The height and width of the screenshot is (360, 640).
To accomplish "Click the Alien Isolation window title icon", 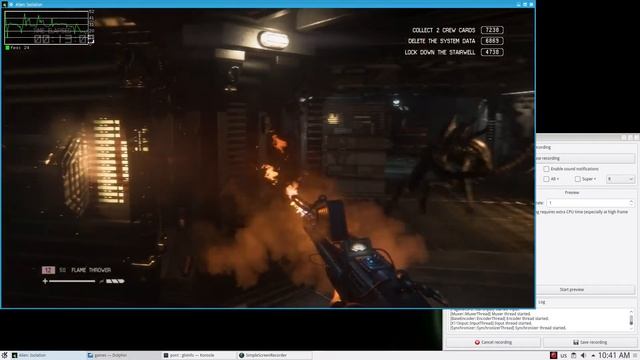I will point(5,4).
